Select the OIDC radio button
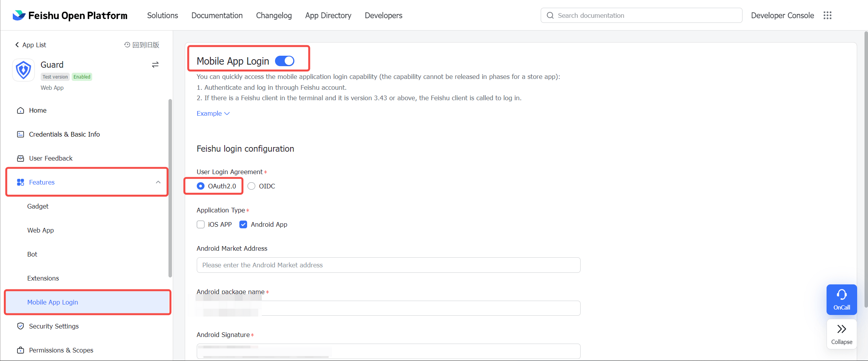868x361 pixels. tap(252, 186)
